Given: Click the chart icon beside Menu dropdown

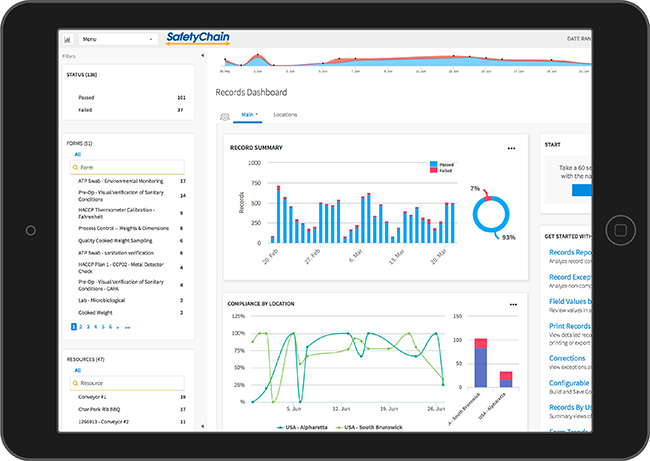Looking at the screenshot, I should pos(68,39).
